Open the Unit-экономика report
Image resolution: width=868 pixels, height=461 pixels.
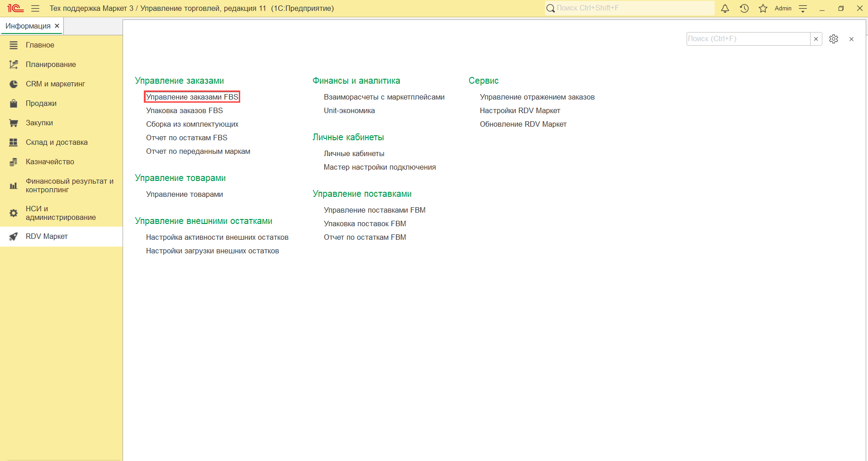[349, 111]
